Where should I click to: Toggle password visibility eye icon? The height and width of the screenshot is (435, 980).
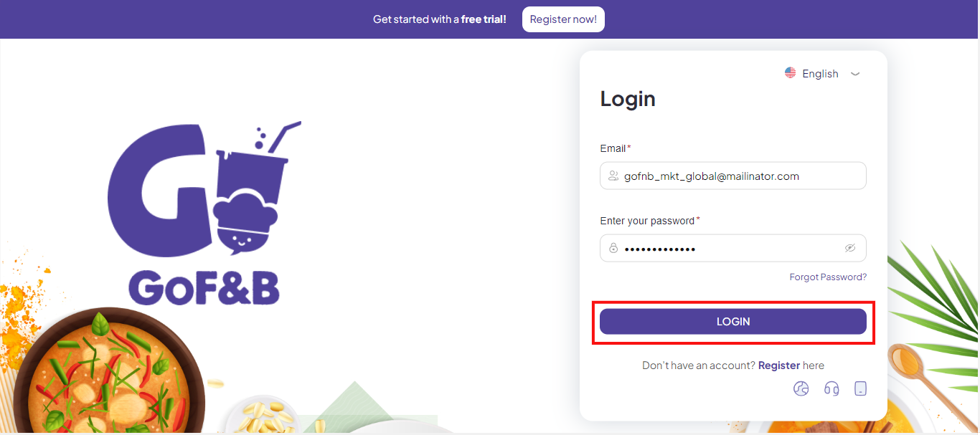(x=850, y=248)
